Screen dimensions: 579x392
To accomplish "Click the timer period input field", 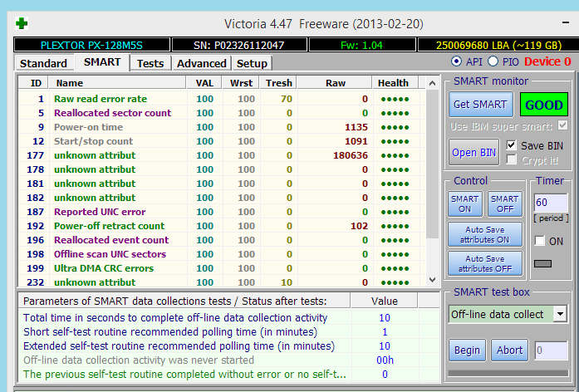I will tap(550, 203).
